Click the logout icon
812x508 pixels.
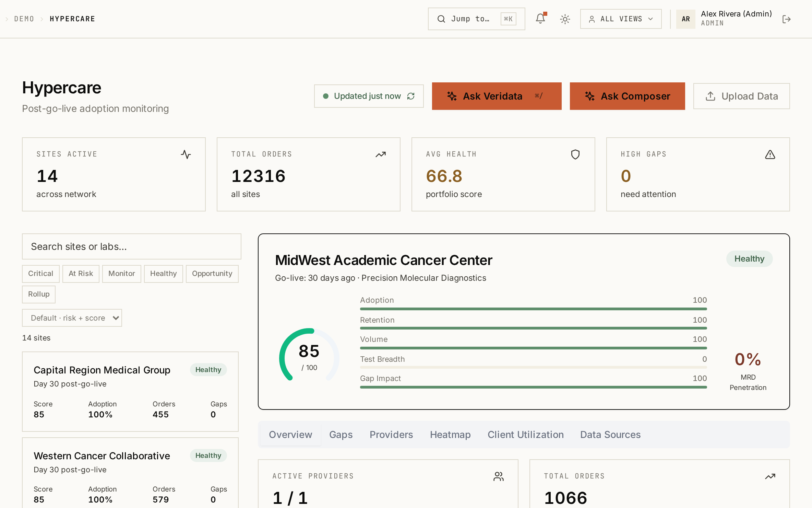[x=787, y=19]
